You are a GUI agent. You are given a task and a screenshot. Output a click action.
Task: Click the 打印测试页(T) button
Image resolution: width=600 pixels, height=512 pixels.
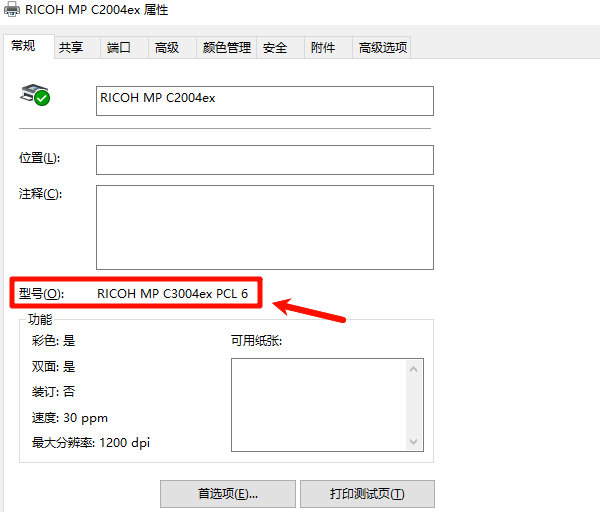367,494
